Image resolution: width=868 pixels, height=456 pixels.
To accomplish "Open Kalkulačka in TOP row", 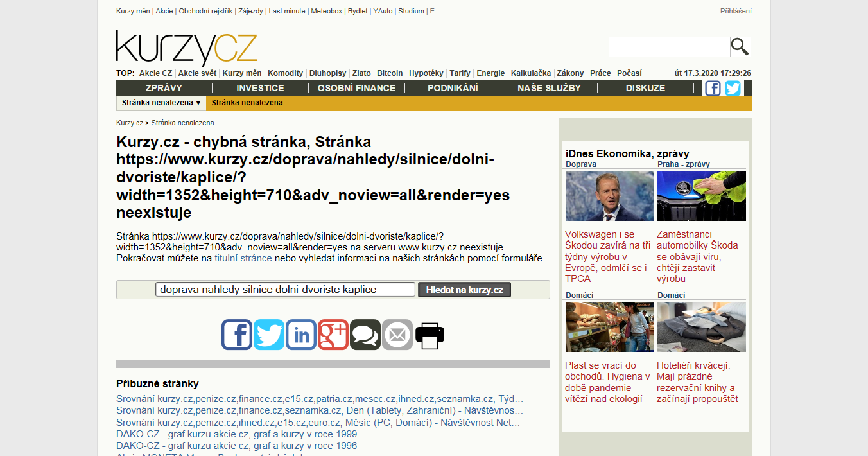I will point(531,73).
